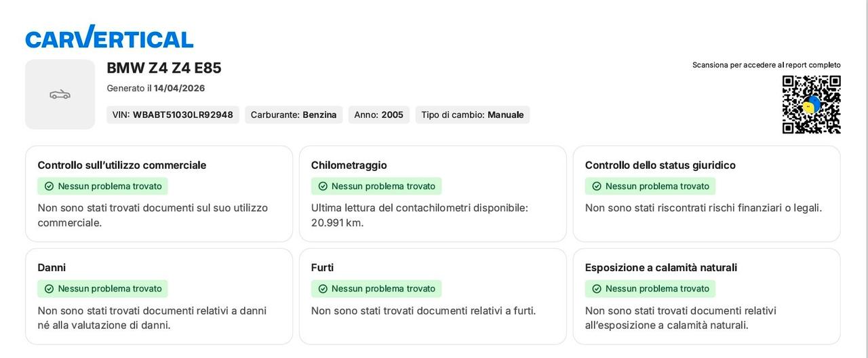Click the QR code for full report

pyautogui.click(x=811, y=104)
